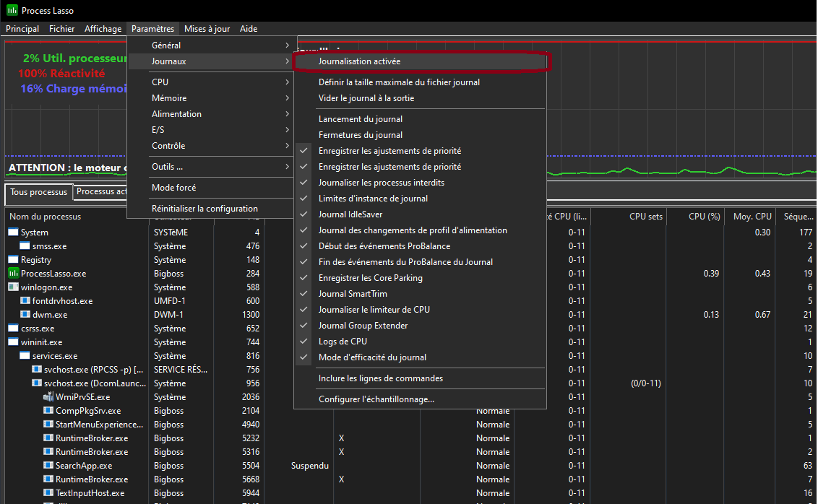Click Réinitialiser la configuration

(204, 209)
